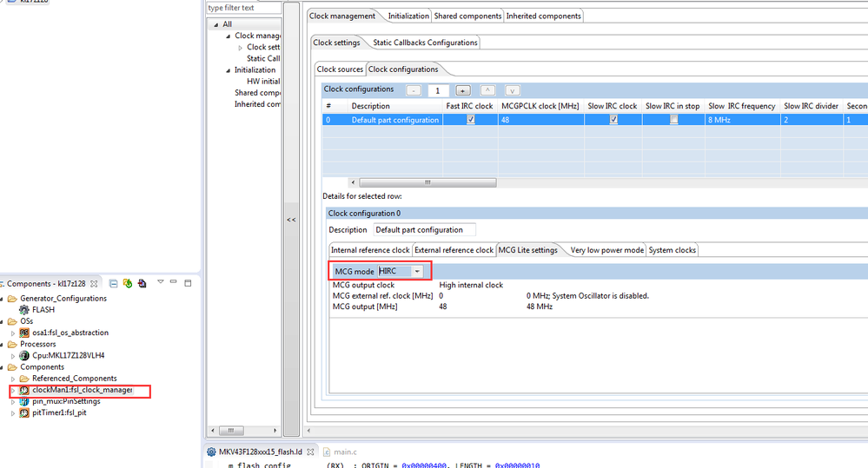The height and width of the screenshot is (468, 868).
Task: Click the Referenced_Components folder icon
Action: (x=24, y=379)
